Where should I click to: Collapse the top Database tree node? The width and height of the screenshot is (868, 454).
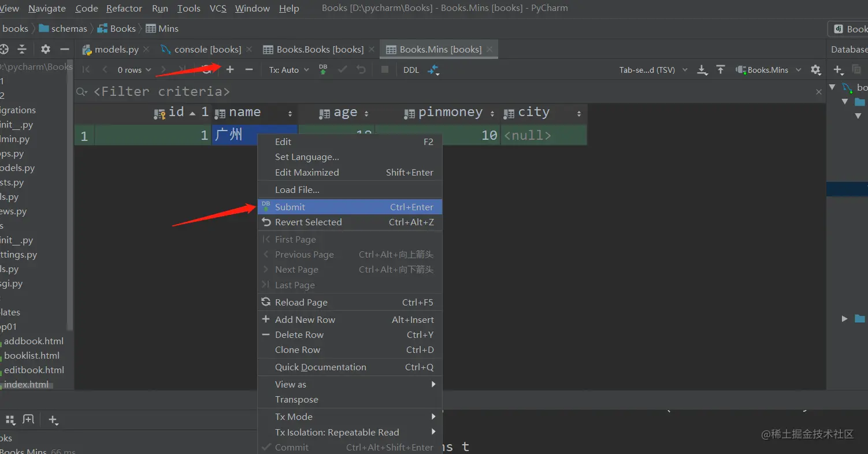click(832, 87)
